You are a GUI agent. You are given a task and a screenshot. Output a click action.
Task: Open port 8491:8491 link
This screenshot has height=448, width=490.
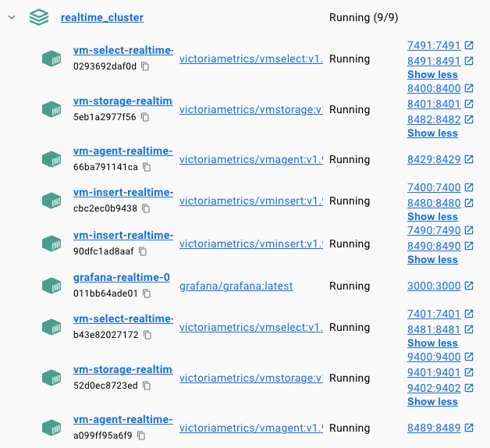[434, 61]
